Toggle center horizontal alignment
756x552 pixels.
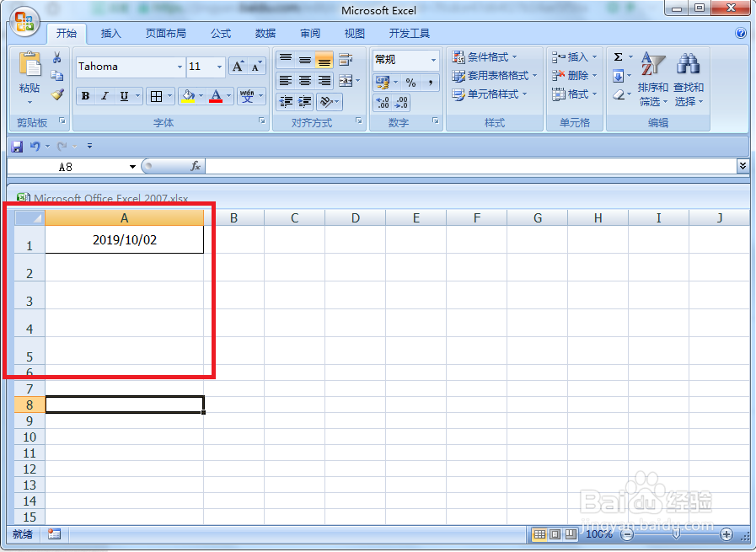pos(305,81)
